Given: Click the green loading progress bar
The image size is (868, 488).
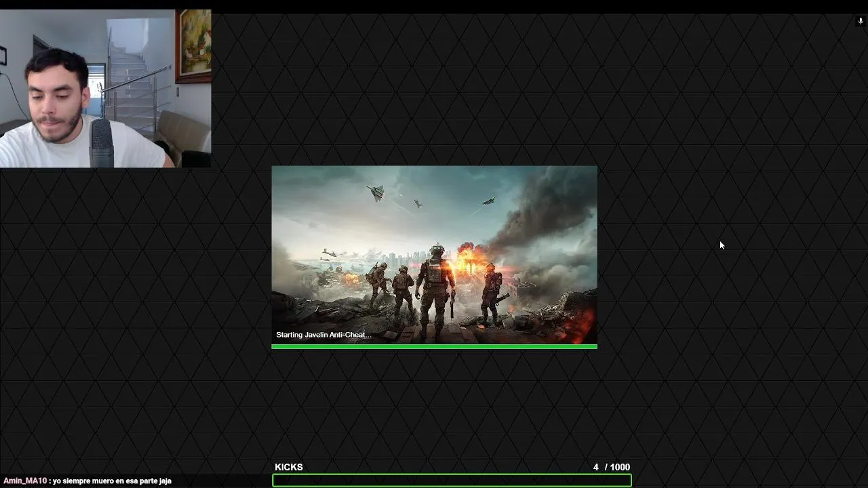Looking at the screenshot, I should click(434, 346).
